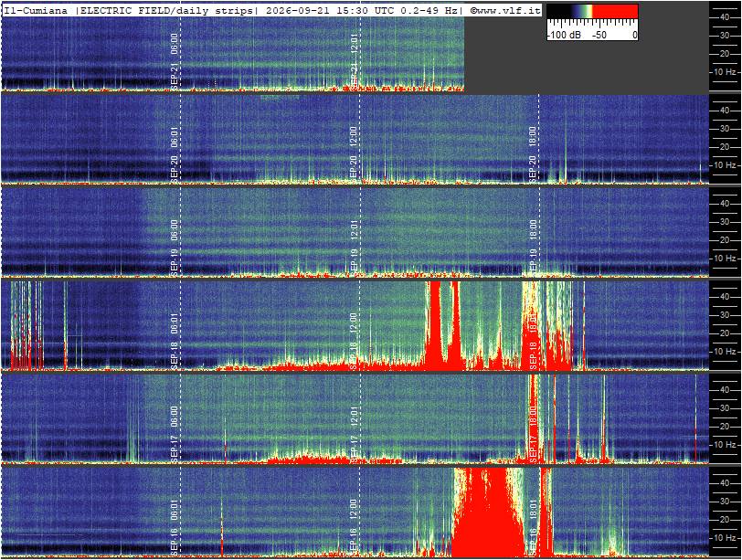Click the 30 axis label on SEP-20 strip
Screen dimensions: 742x560
(x=724, y=129)
